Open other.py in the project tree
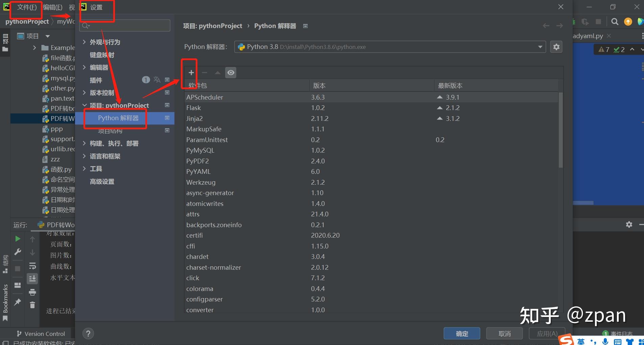This screenshot has width=644, height=345. pos(58,88)
